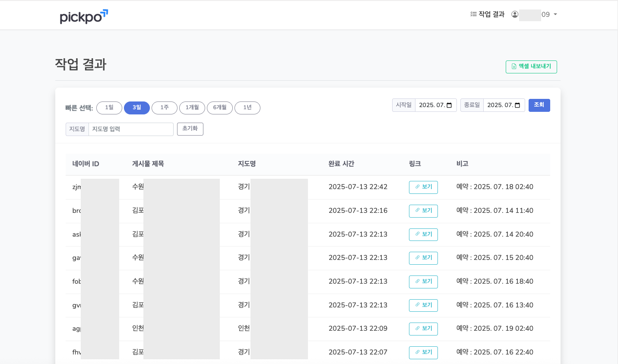The height and width of the screenshot is (364, 618).
Task: Expand the account dropdown arrow
Action: pos(555,14)
